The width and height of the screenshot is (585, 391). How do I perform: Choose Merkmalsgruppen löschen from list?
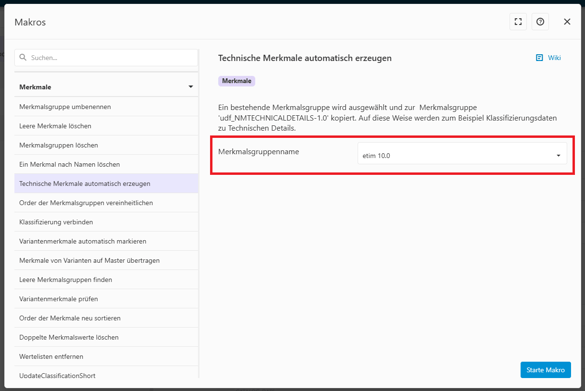click(106, 145)
